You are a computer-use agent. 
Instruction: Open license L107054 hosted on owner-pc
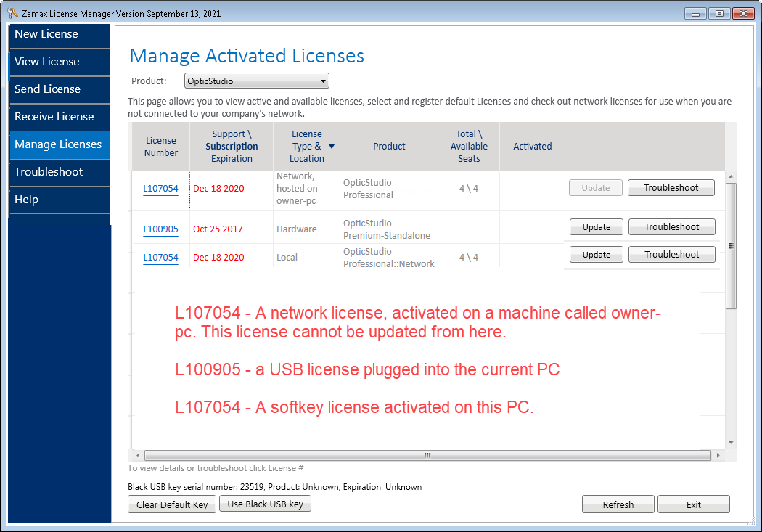coord(160,189)
